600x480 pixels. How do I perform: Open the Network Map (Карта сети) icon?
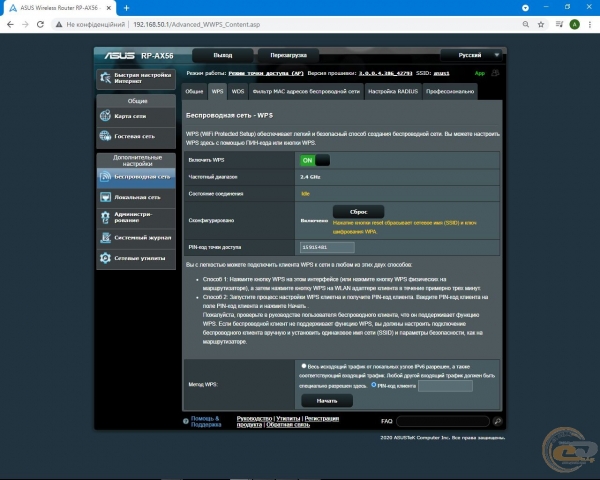(105, 116)
